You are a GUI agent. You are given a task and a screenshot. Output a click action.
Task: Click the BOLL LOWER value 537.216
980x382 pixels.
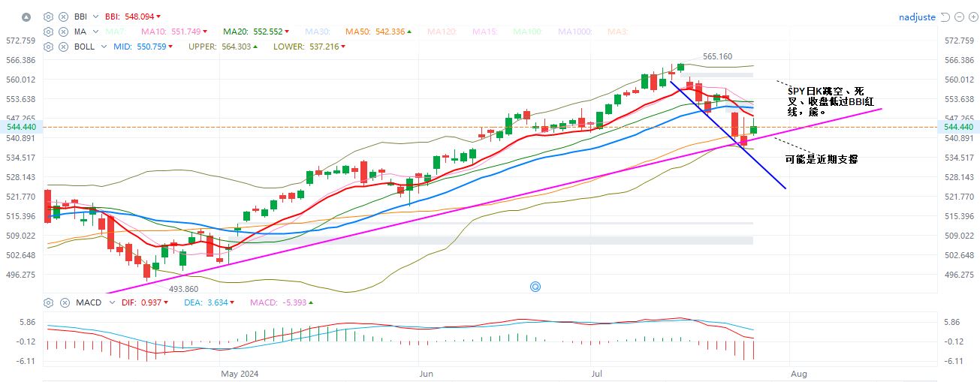(x=324, y=47)
